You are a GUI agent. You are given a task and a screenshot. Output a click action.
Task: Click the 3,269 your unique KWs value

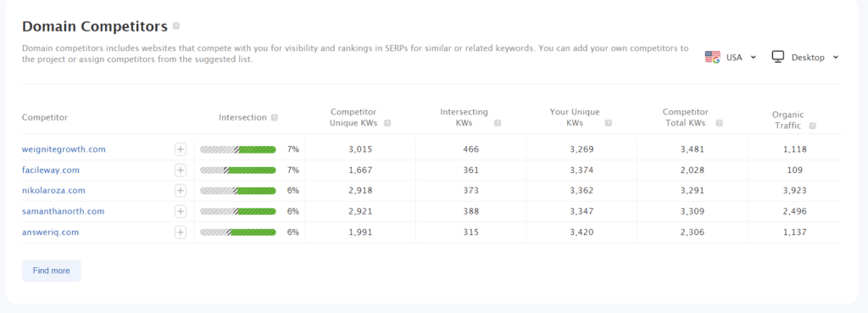(x=581, y=149)
